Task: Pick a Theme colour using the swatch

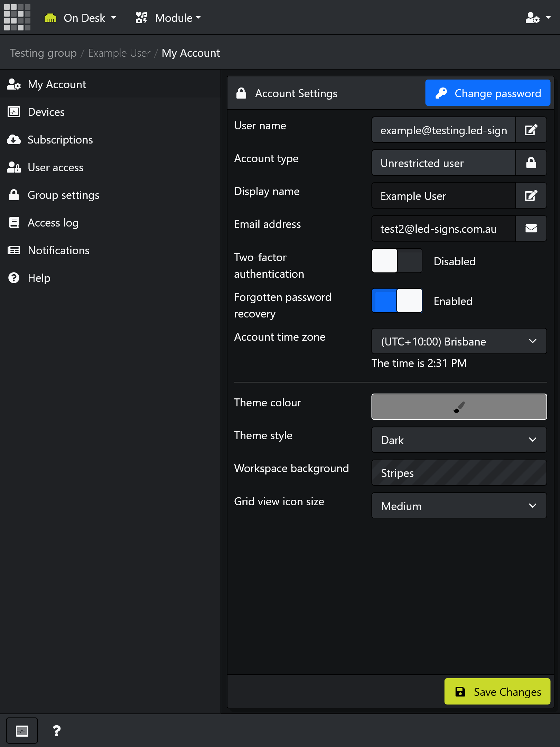Action: coord(459,407)
